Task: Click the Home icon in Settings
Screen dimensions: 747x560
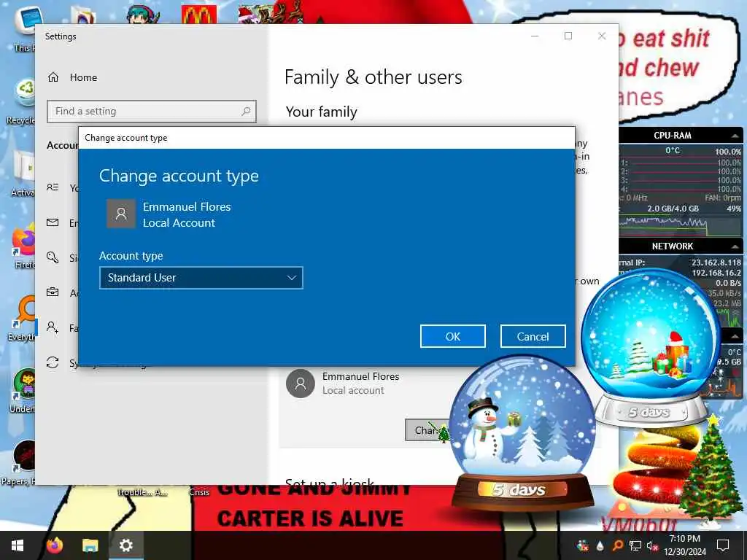Action: pyautogui.click(x=53, y=77)
